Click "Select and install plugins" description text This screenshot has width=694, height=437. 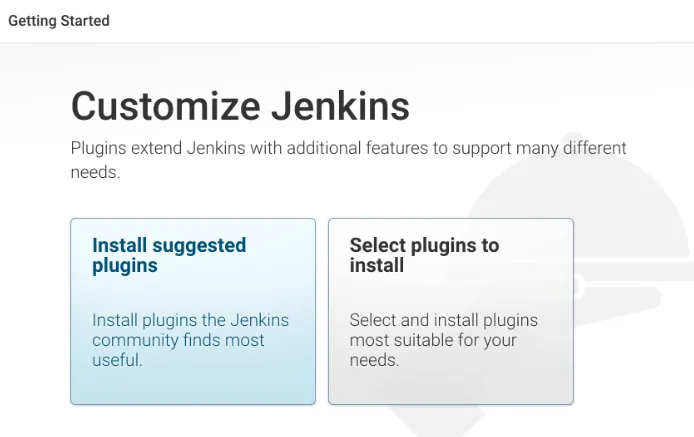pyautogui.click(x=443, y=321)
